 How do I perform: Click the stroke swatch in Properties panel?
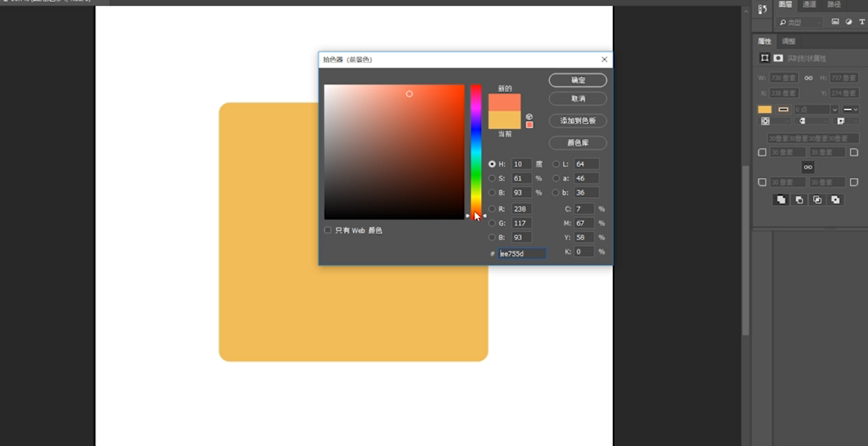[x=783, y=109]
